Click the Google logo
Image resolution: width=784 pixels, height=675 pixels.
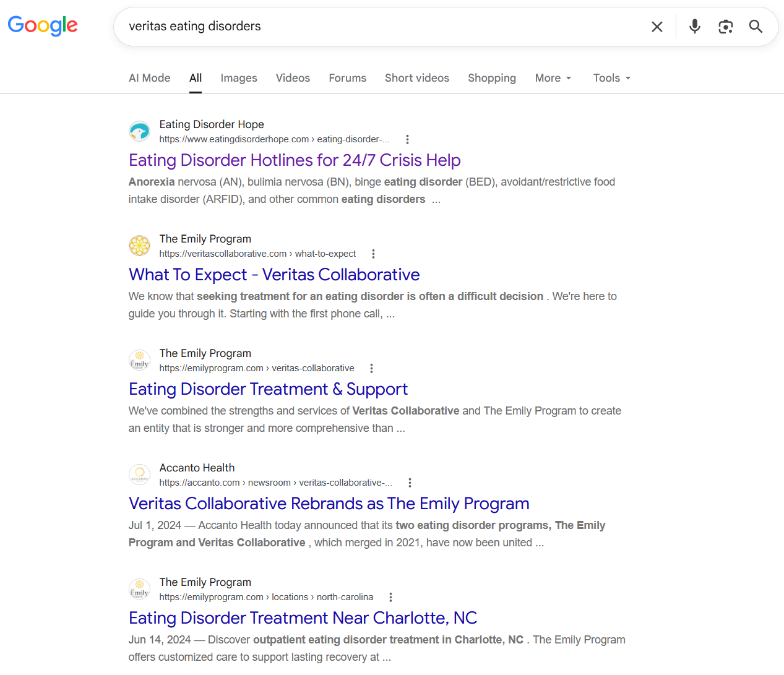[43, 25]
